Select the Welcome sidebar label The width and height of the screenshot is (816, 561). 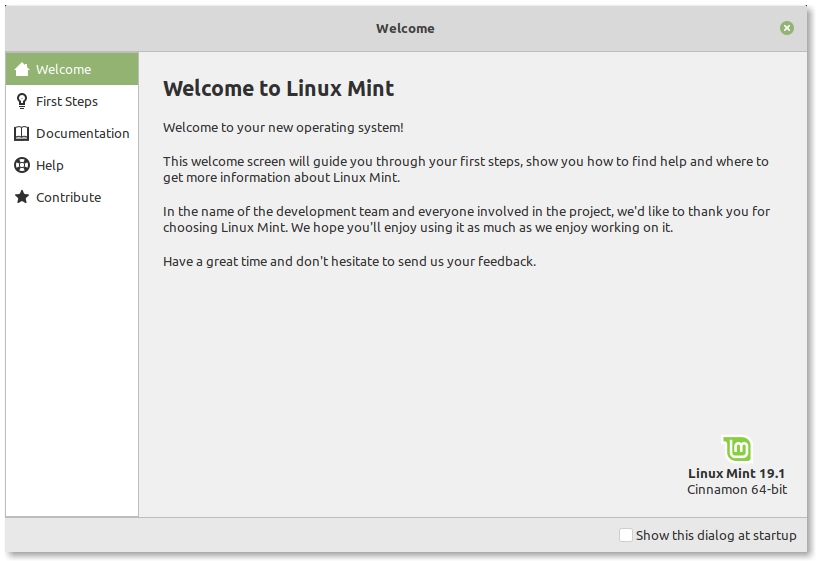63,70
